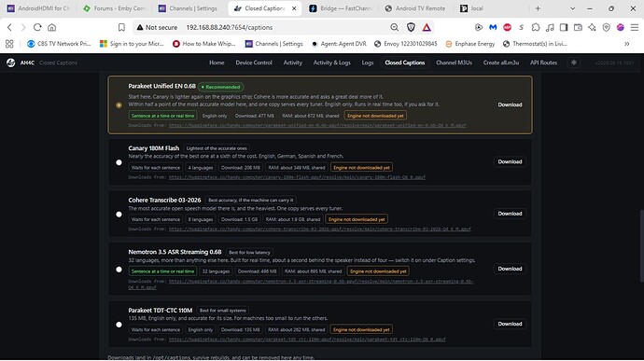Viewport: 644px width, 361px height.
Task: Select the Parakeet TDT-CTC 110M radio button
Action: pyautogui.click(x=119, y=325)
